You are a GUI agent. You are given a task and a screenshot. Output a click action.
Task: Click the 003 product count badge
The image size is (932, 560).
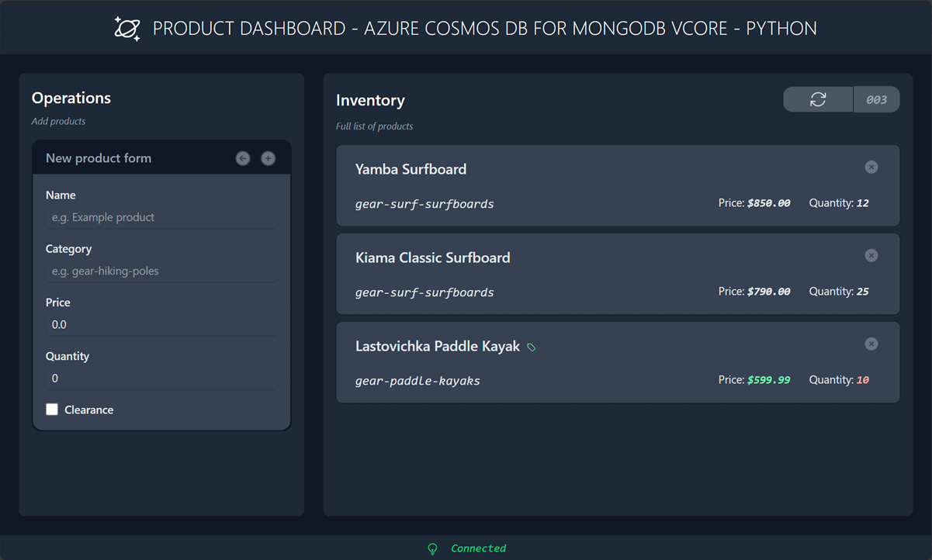point(876,99)
